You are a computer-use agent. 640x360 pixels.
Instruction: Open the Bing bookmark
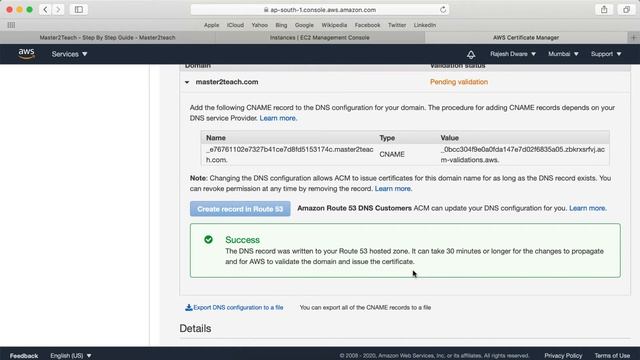point(281,25)
